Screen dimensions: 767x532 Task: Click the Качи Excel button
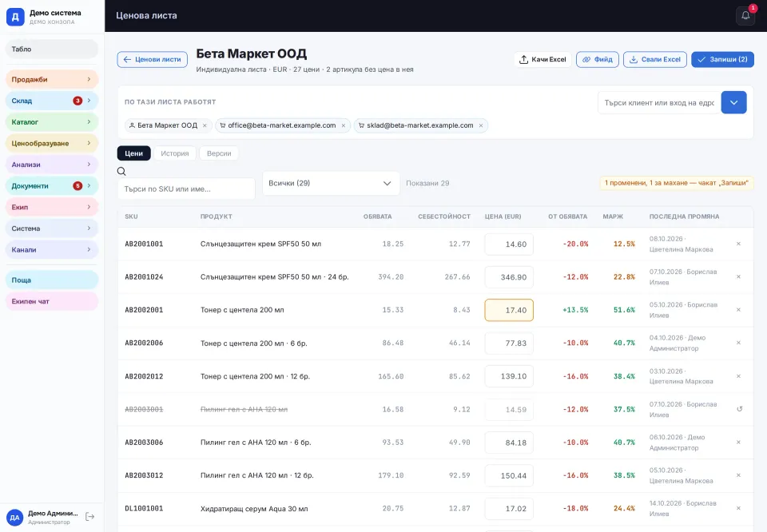[542, 59]
